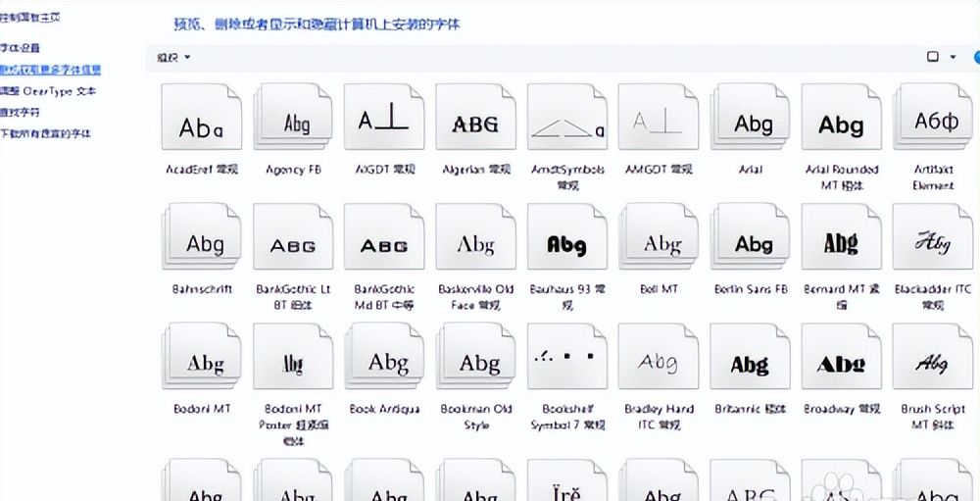Choose the Arial Rounded MT font icon
Viewport: 980px width, 501px height.
pos(842,117)
